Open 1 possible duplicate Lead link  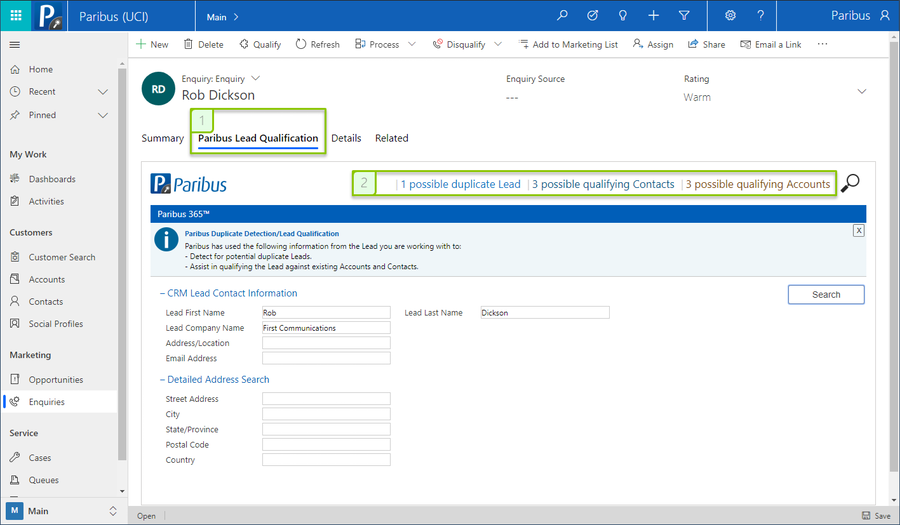[460, 184]
